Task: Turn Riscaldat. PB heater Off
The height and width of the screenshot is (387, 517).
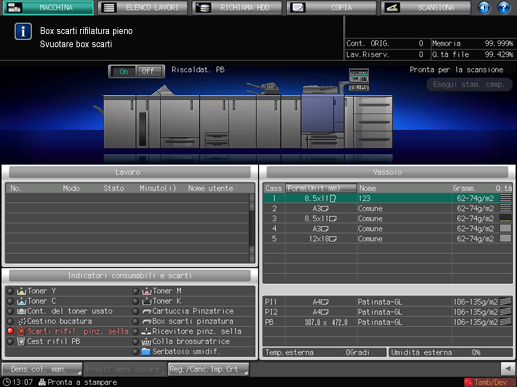Action: coord(148,72)
